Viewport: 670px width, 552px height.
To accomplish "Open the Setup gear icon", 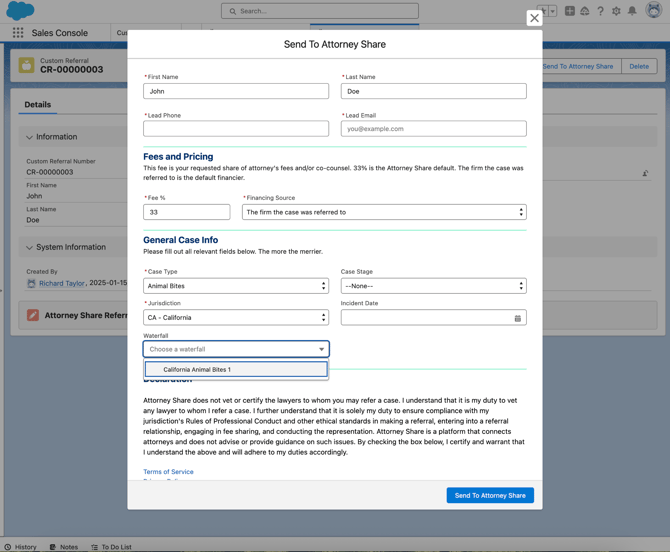I will click(x=616, y=11).
